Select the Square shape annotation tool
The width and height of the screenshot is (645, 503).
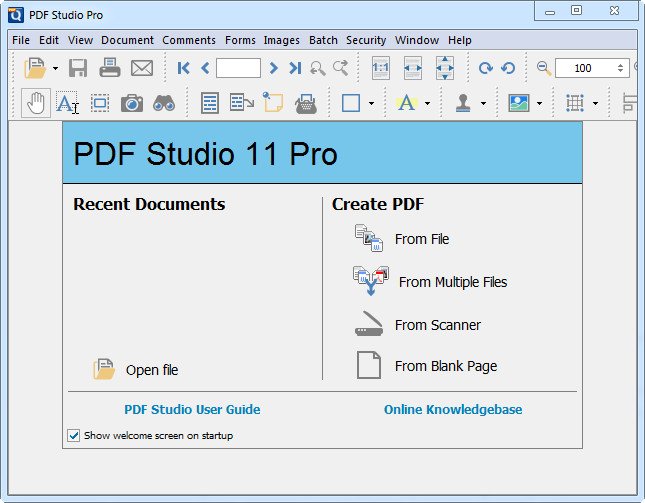[x=351, y=103]
